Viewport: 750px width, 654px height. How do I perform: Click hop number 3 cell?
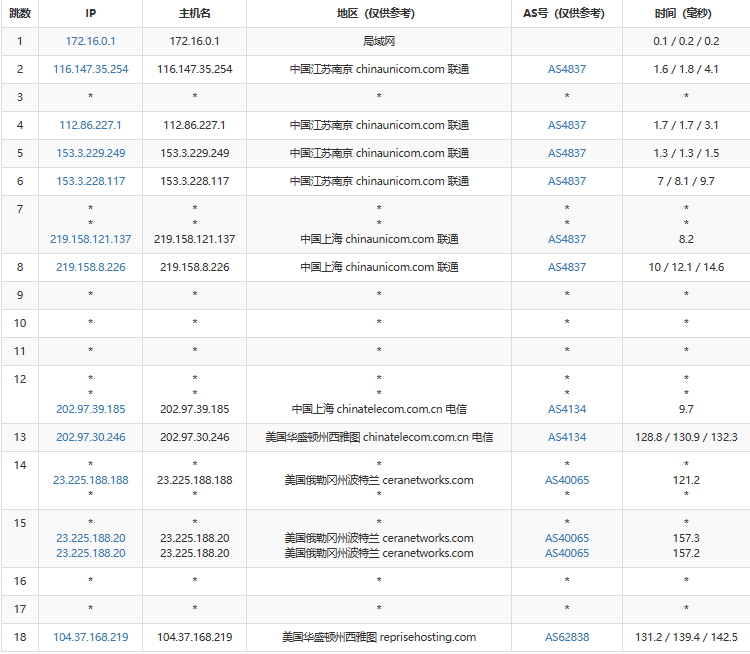click(x=20, y=97)
